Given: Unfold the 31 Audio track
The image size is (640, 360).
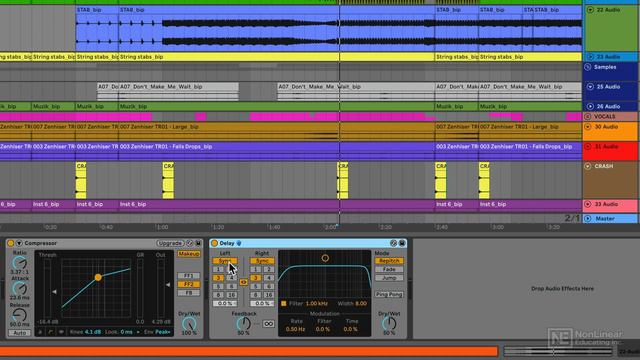Looking at the screenshot, I should pyautogui.click(x=588, y=146).
